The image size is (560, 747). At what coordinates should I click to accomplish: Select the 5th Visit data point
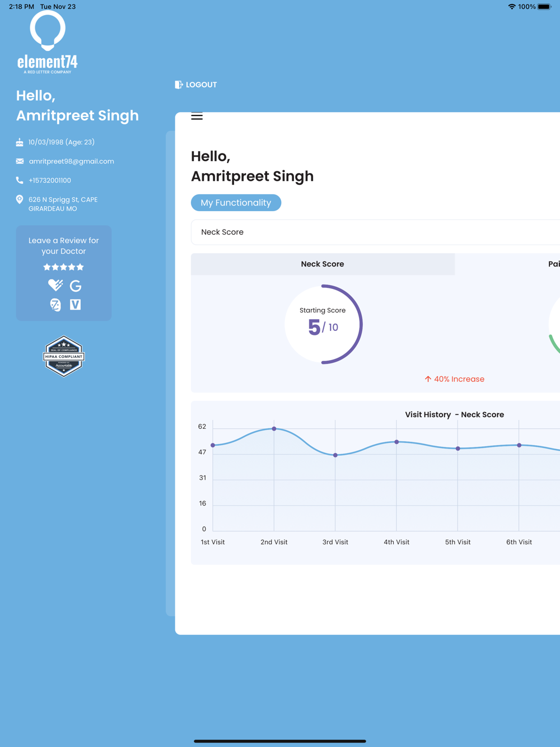[458, 449]
